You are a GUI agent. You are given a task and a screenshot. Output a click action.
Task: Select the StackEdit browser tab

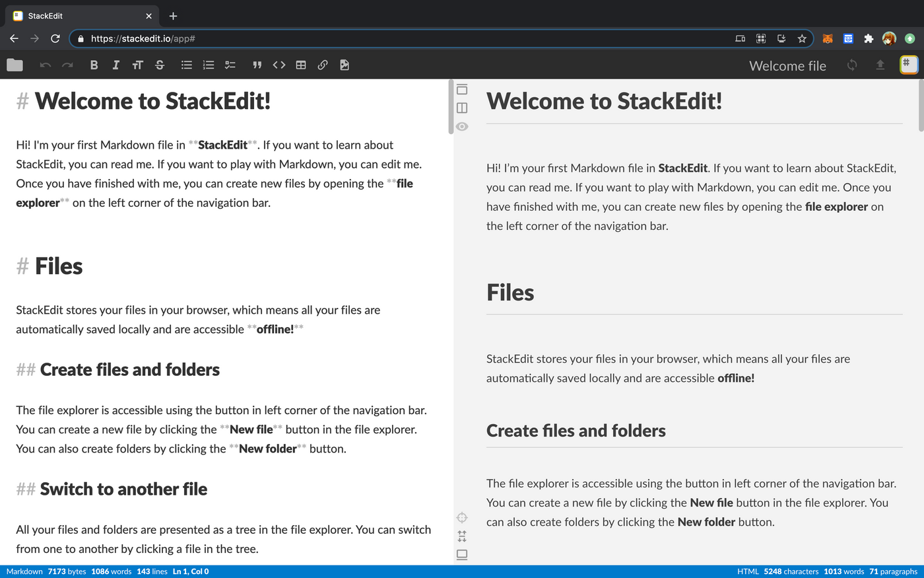(82, 16)
